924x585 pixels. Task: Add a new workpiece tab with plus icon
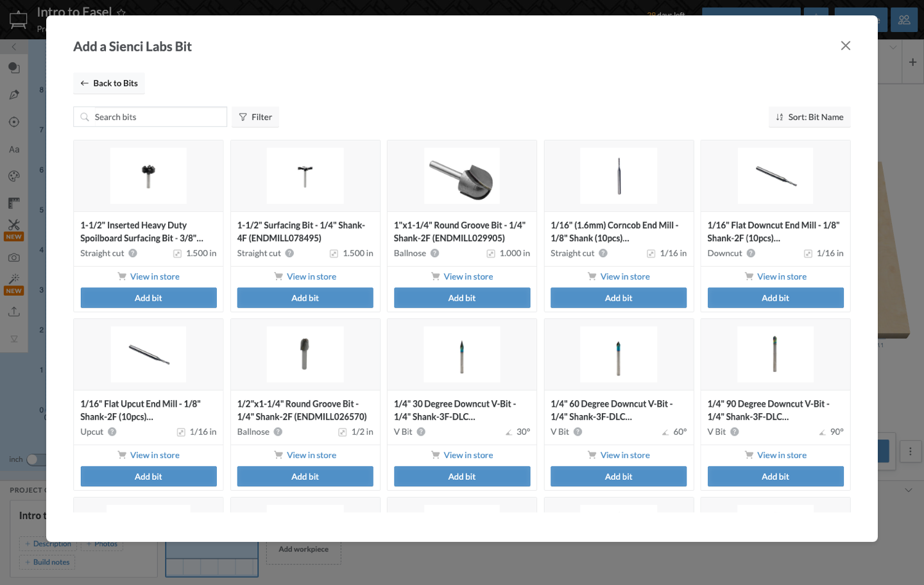click(x=912, y=62)
